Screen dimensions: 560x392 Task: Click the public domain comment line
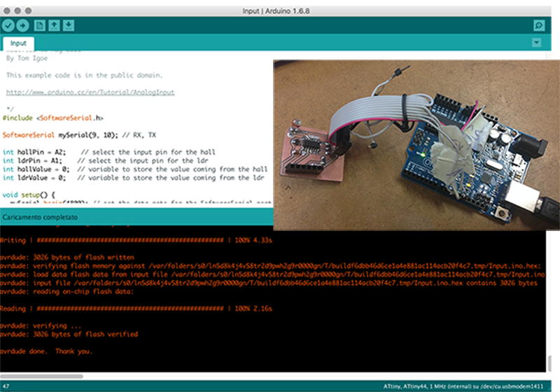tap(84, 76)
